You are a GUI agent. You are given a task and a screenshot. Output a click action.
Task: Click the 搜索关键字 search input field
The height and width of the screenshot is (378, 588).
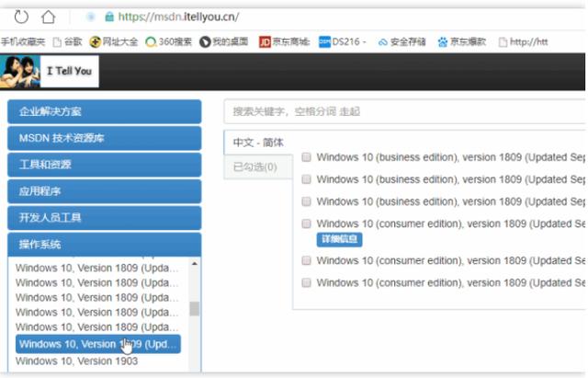pos(405,111)
